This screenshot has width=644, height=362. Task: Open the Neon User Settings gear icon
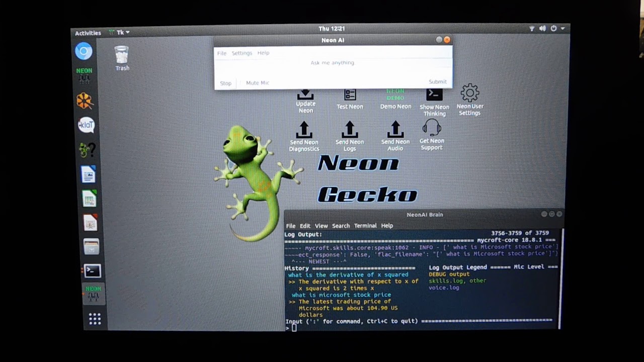pyautogui.click(x=470, y=100)
